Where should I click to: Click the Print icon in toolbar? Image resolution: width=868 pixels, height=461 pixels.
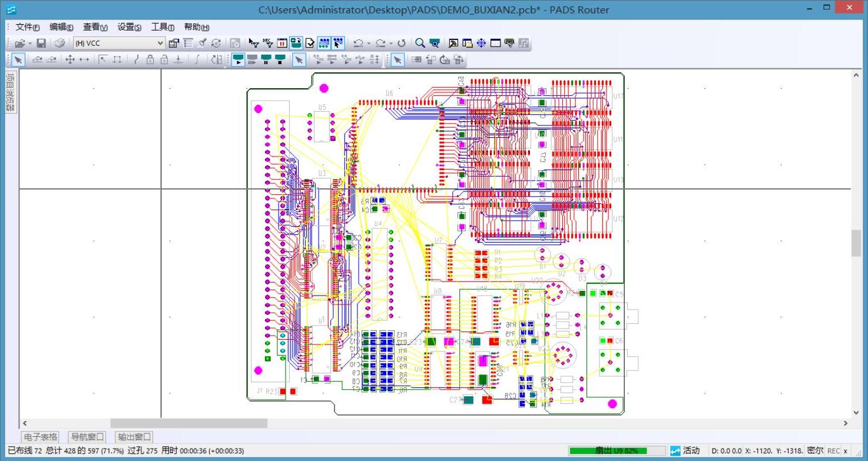click(x=59, y=43)
